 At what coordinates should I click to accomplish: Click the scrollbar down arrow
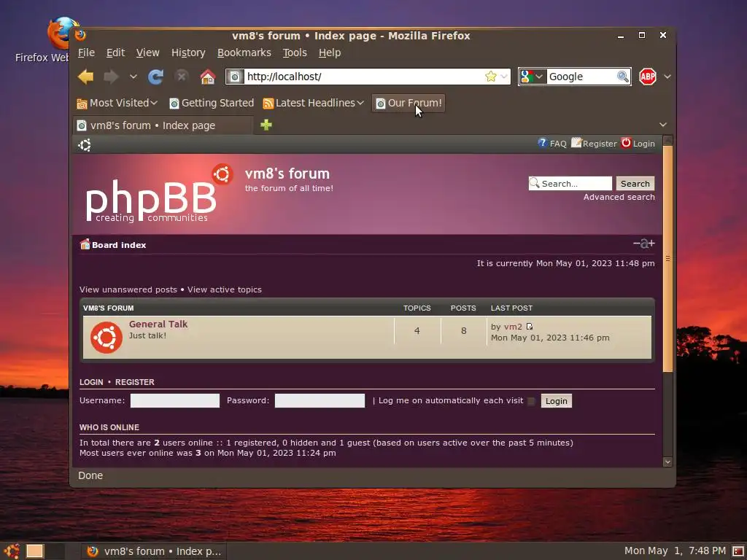pos(668,462)
